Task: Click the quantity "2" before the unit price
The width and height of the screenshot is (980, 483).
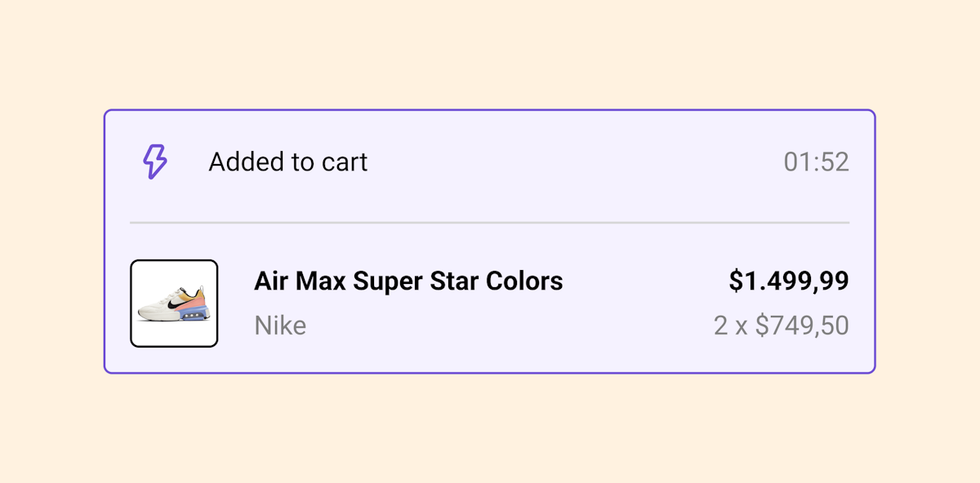Action: (720, 326)
